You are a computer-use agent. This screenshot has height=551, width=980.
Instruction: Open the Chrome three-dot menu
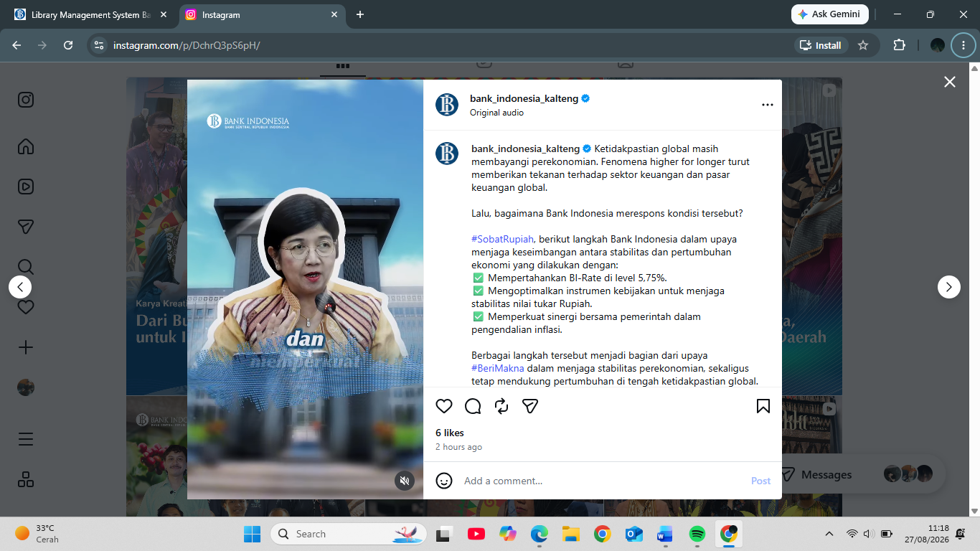click(963, 45)
